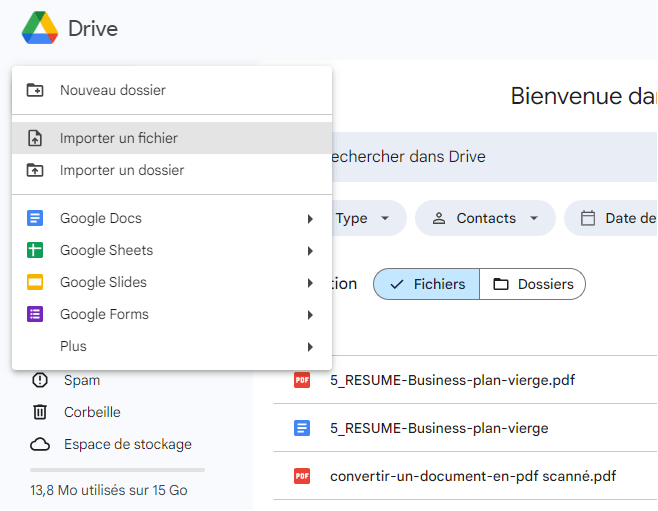The image size is (658, 511).
Task: Click the Corbeille trash icon
Action: pos(40,412)
